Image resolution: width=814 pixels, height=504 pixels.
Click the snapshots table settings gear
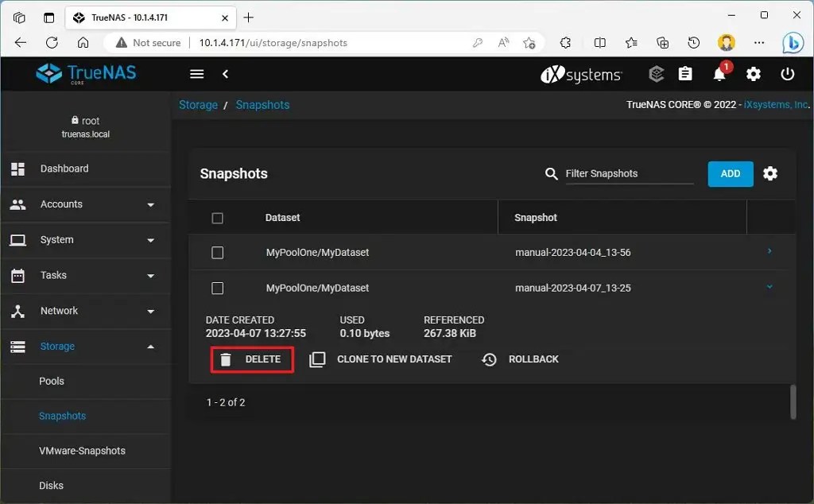(x=769, y=173)
